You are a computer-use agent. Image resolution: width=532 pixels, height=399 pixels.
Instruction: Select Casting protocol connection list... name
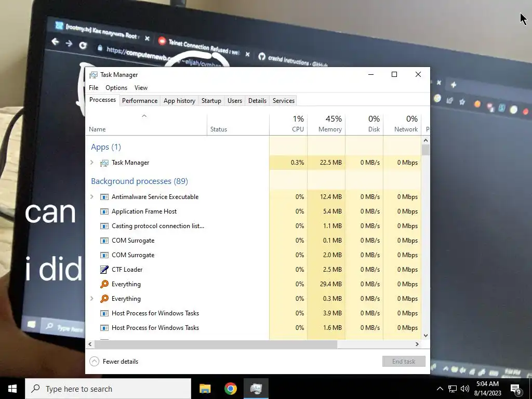coord(158,226)
